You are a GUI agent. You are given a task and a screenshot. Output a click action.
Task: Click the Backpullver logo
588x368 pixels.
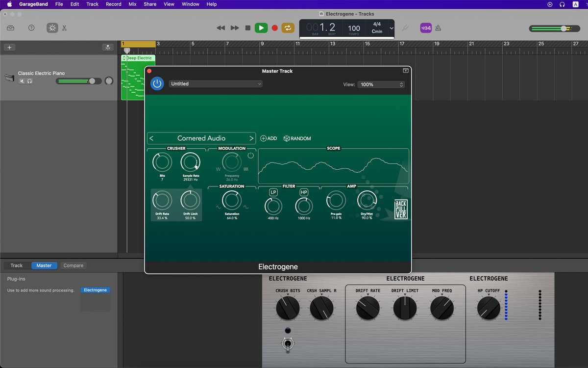click(401, 210)
